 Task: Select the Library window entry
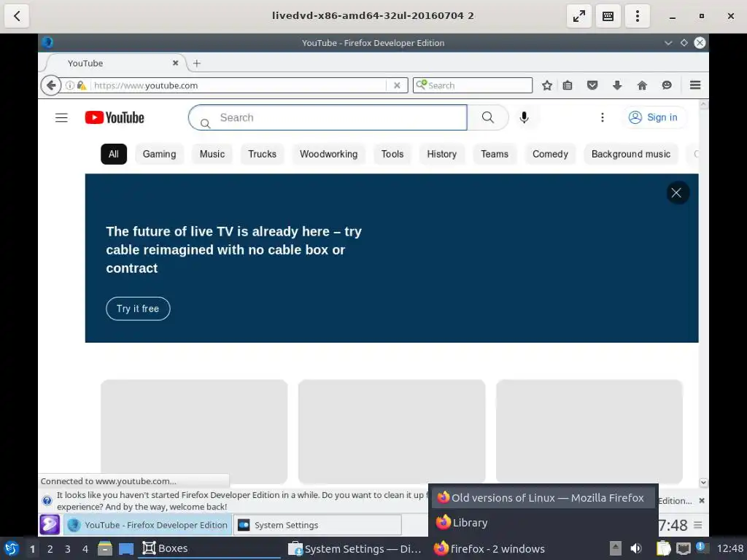pyautogui.click(x=543, y=522)
